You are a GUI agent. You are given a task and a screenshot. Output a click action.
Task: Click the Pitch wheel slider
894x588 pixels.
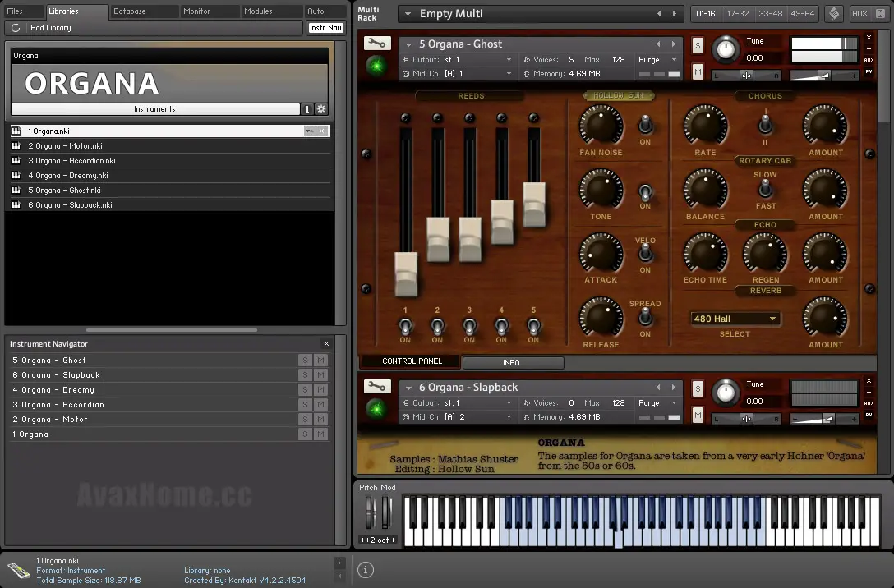[370, 512]
